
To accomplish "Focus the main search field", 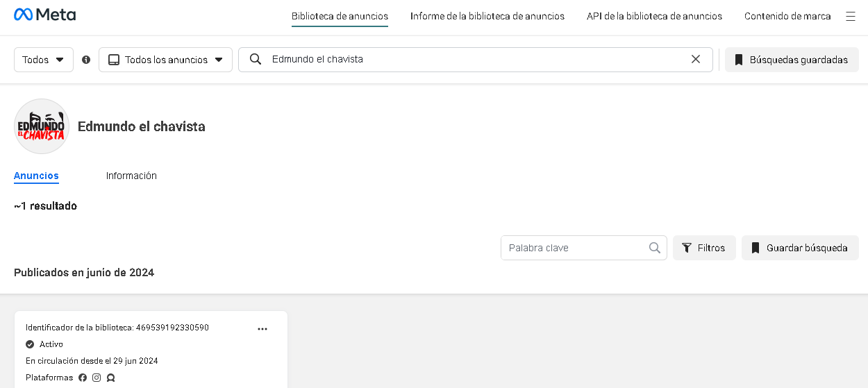I will pyautogui.click(x=476, y=59).
